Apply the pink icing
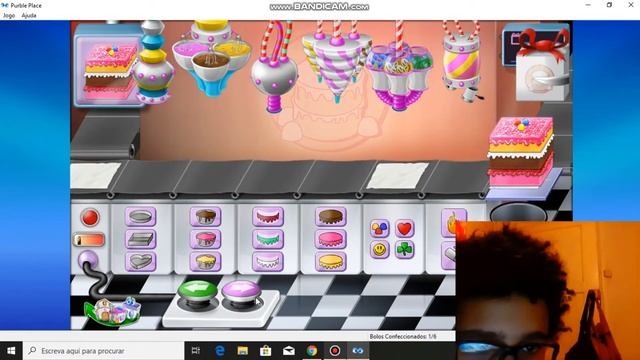 coord(331,239)
